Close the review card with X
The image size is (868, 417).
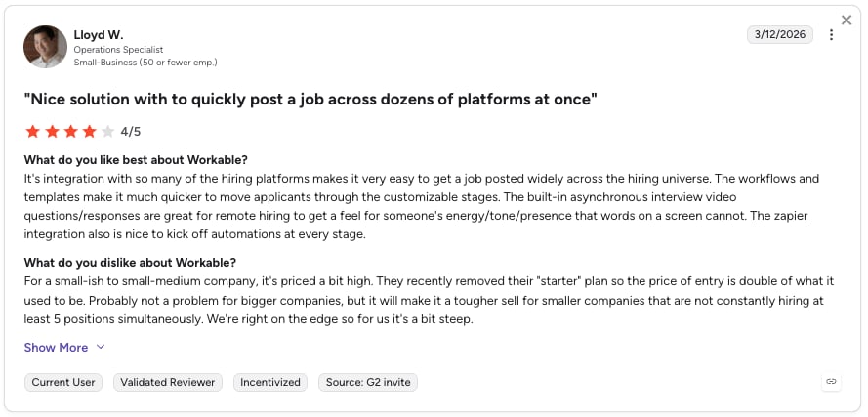(847, 21)
